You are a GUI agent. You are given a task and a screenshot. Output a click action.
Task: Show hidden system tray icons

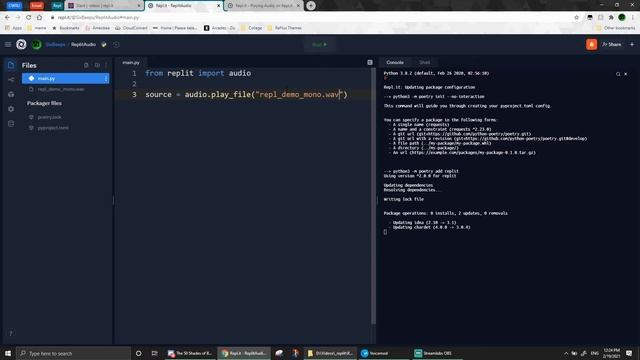click(x=566, y=353)
